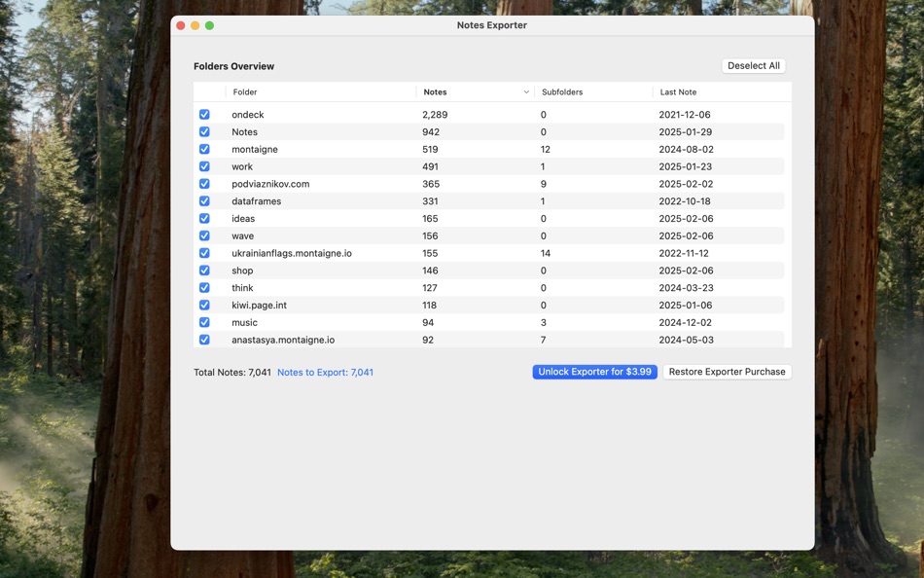Uncheck the ondeck folder checkbox
924x578 pixels.
(x=204, y=115)
